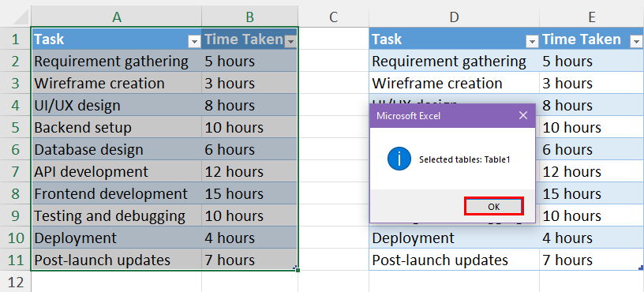Select row 12 header
Viewport: 644px width, 292px height.
16,282
